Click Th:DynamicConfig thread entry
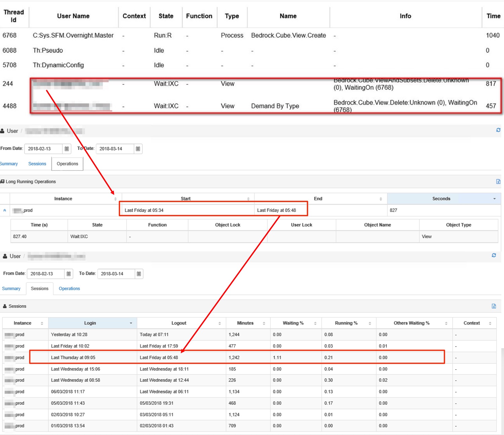504x435 pixels. [58, 65]
